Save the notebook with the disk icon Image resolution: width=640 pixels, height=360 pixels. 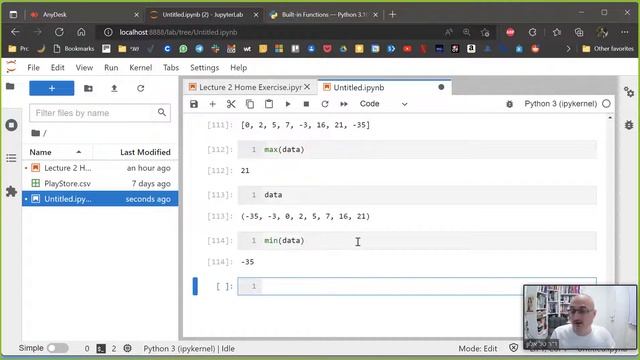point(194,104)
